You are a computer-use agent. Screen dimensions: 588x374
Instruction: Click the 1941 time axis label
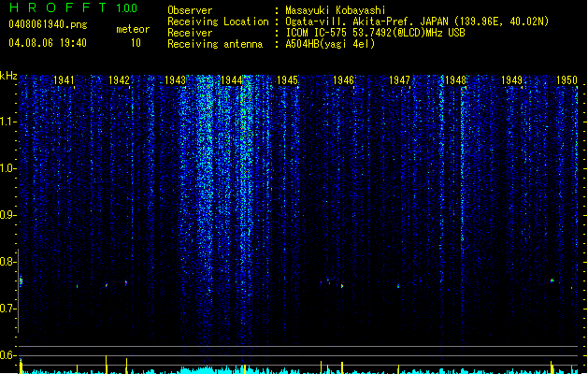point(64,80)
